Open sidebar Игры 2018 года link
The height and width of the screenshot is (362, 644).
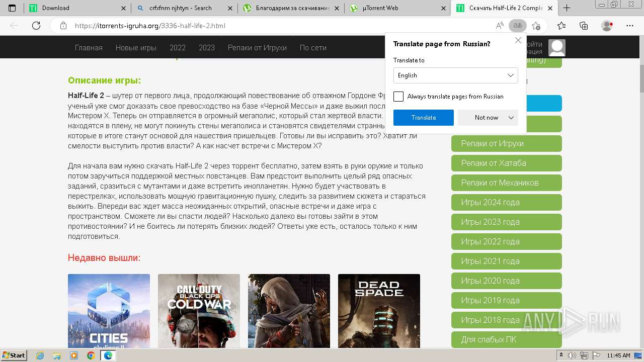pos(507,320)
